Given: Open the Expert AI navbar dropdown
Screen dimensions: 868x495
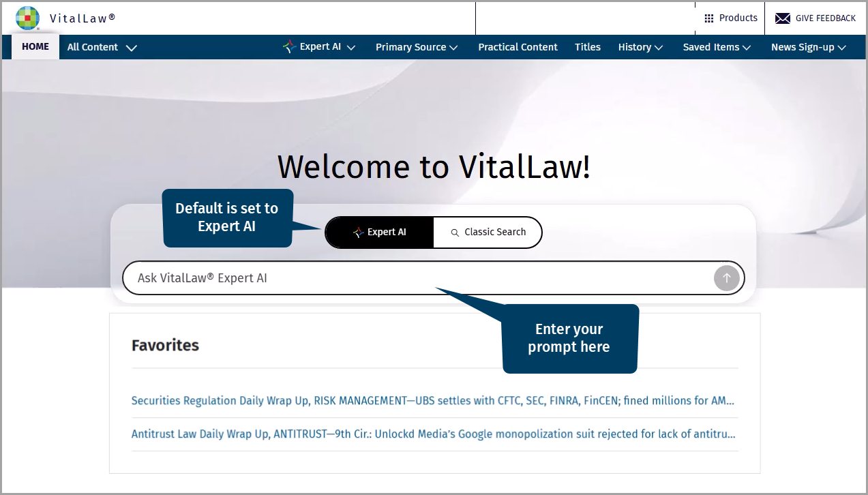Looking at the screenshot, I should point(320,47).
